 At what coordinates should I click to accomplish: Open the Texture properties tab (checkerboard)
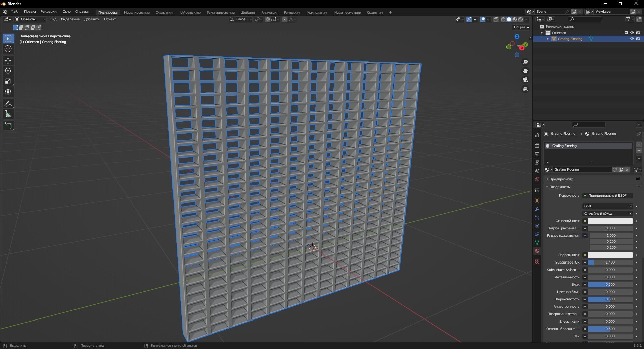[x=537, y=261]
